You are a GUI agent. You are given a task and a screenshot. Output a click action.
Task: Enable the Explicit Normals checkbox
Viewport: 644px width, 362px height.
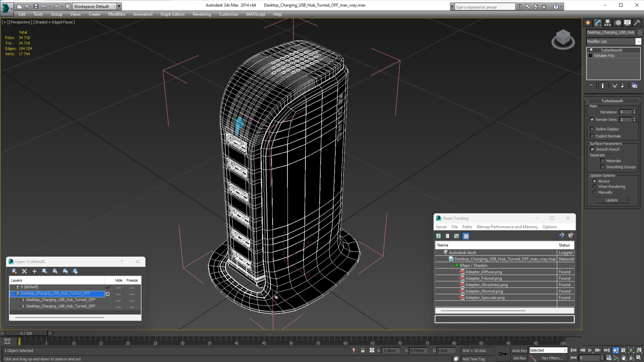(x=592, y=136)
